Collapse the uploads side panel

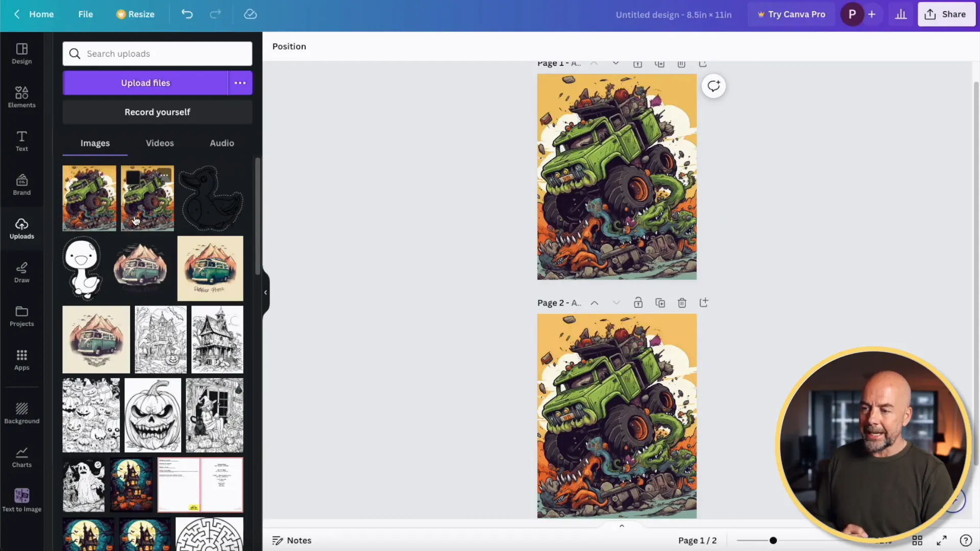(265, 292)
